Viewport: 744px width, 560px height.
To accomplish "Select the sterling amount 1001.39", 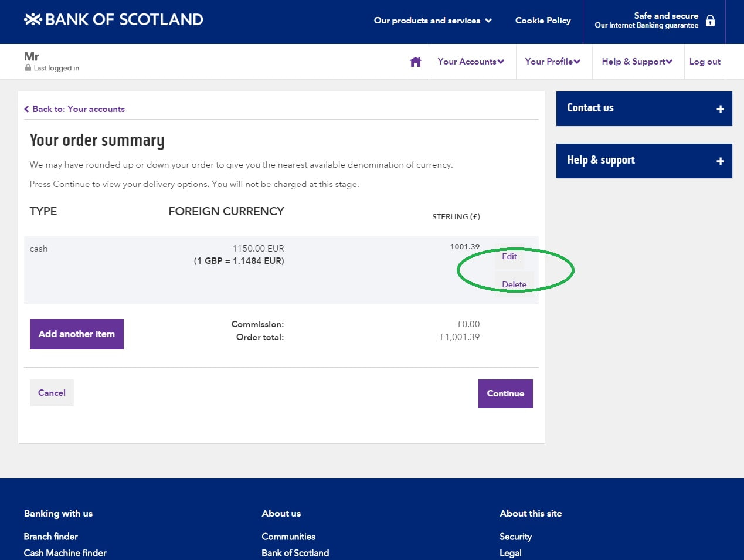I will click(465, 247).
